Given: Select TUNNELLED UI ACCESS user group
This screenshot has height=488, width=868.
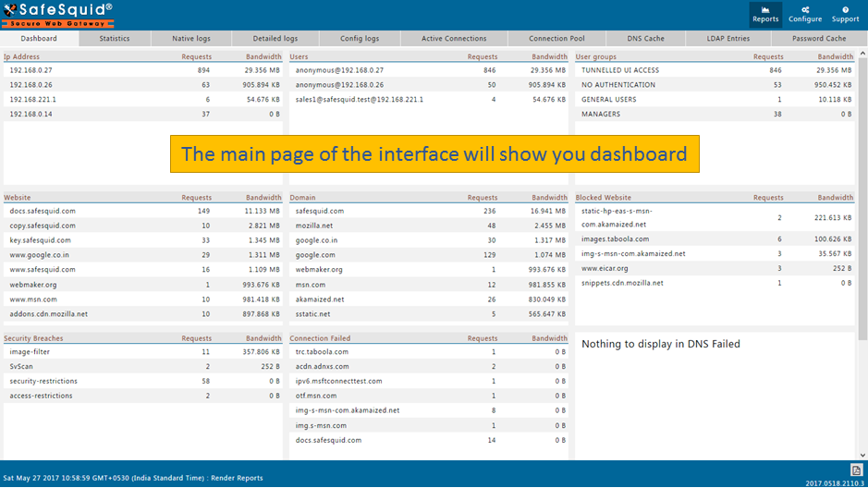Looking at the screenshot, I should point(715,70).
